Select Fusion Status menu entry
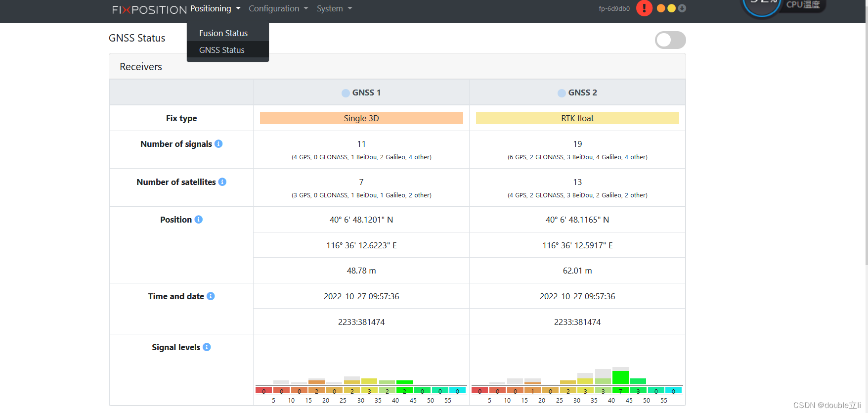The height and width of the screenshot is (413, 868). click(x=228, y=33)
